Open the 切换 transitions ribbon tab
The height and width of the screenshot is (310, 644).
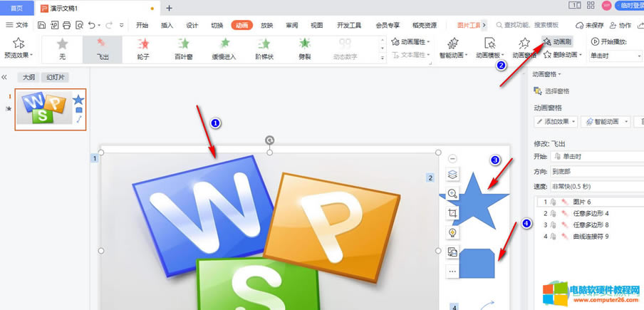pos(217,25)
